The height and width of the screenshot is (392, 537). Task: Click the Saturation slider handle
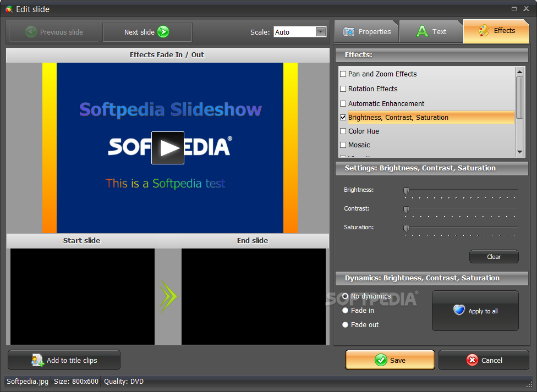(406, 228)
